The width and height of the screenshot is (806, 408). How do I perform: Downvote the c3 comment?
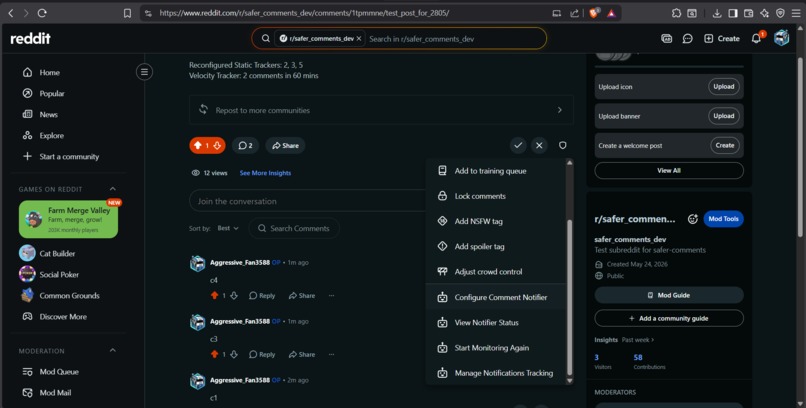(234, 355)
